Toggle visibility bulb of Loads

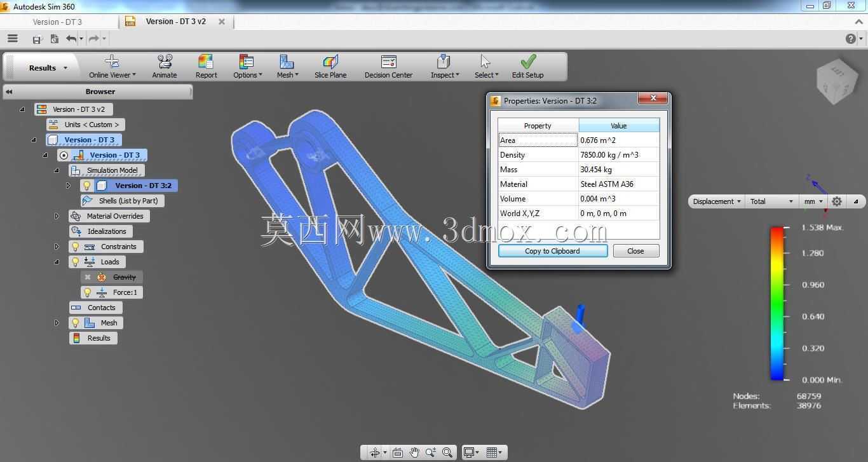point(76,262)
